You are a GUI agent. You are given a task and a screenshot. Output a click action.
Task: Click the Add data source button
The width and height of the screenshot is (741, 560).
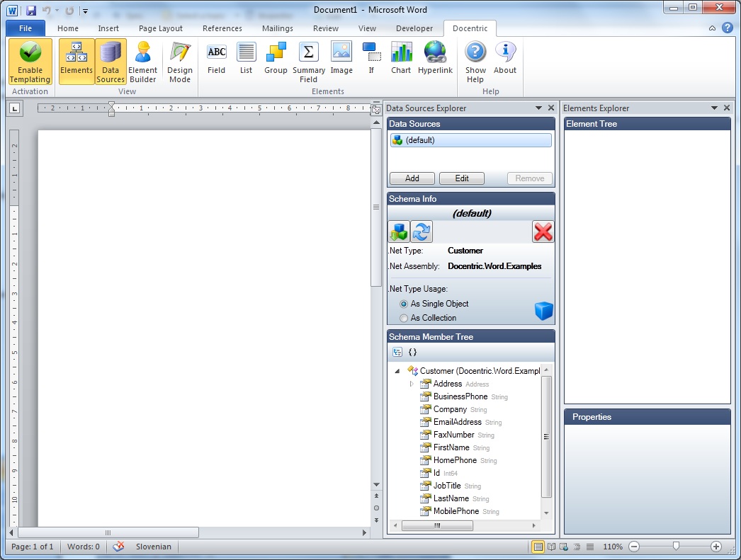(x=412, y=178)
